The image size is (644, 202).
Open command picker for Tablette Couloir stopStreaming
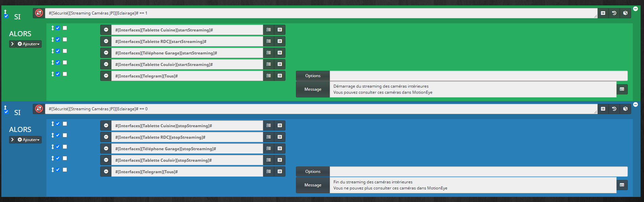(280, 160)
